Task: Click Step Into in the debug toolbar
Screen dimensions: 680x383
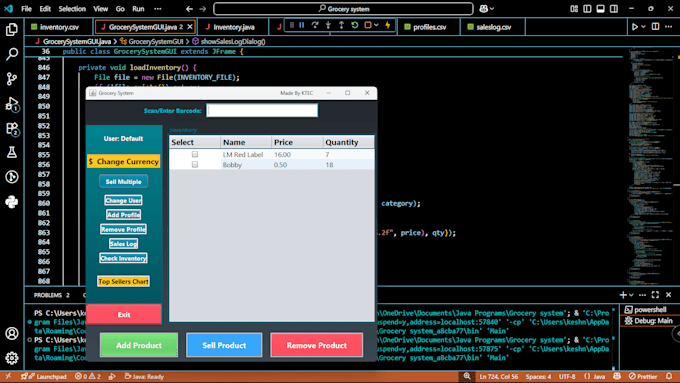Action: (x=328, y=26)
